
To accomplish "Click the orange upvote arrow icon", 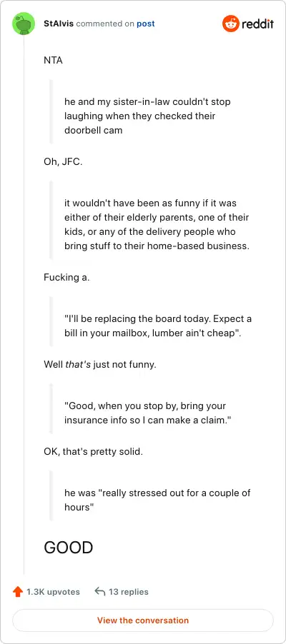I will click(18, 592).
